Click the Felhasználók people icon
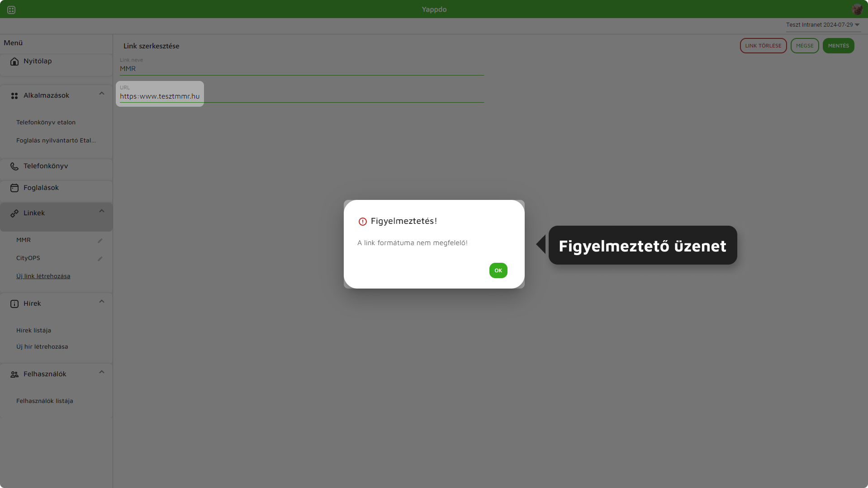 tap(14, 374)
